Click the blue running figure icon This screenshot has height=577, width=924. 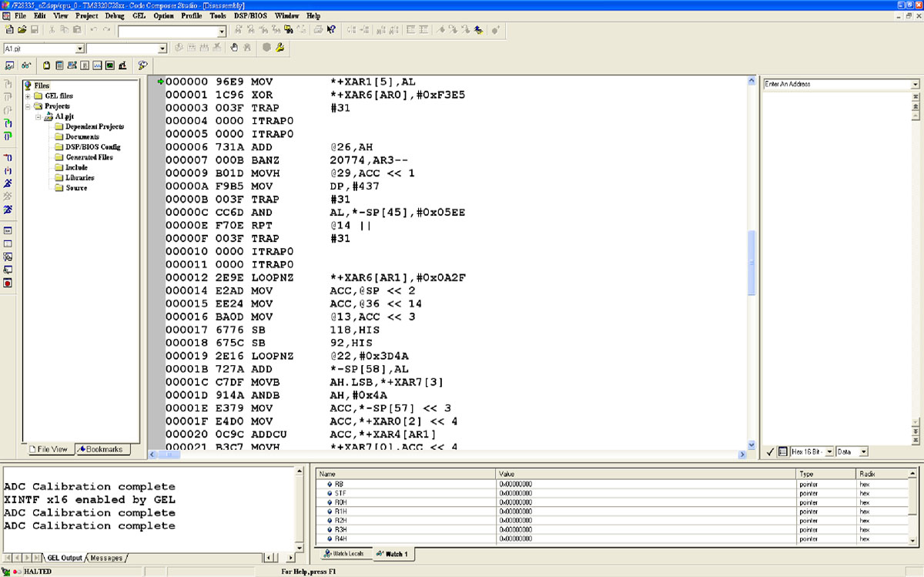click(8, 183)
